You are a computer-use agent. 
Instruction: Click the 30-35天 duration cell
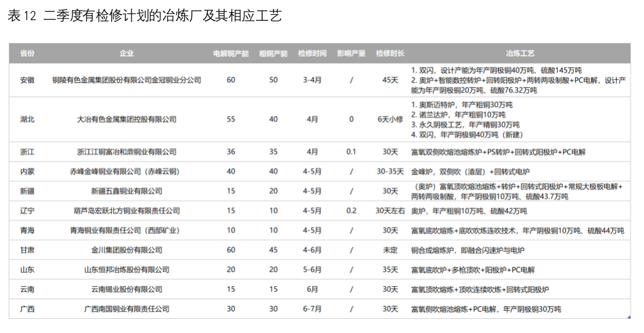[x=390, y=171]
